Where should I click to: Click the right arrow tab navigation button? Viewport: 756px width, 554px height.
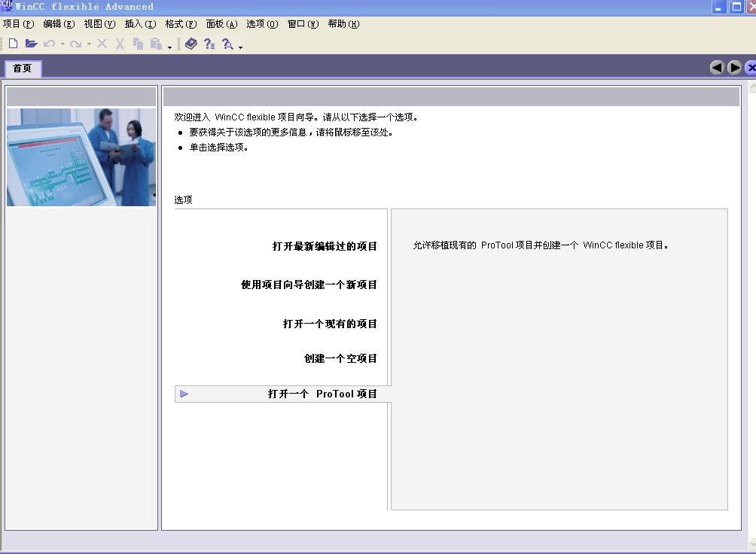click(x=734, y=68)
